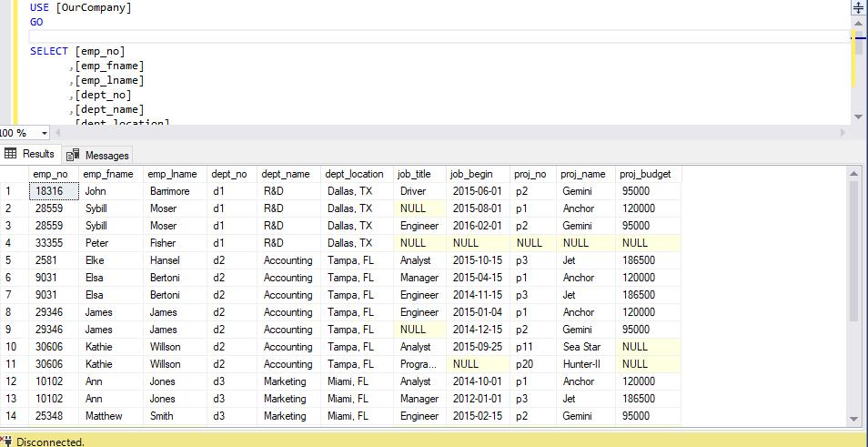This screenshot has height=447, width=868.
Task: Click the 2015-01-04 job_begin cell
Action: (x=479, y=312)
